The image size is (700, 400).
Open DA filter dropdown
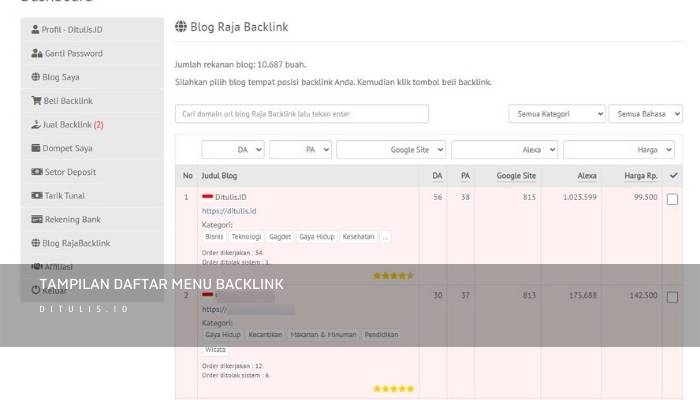[233, 150]
